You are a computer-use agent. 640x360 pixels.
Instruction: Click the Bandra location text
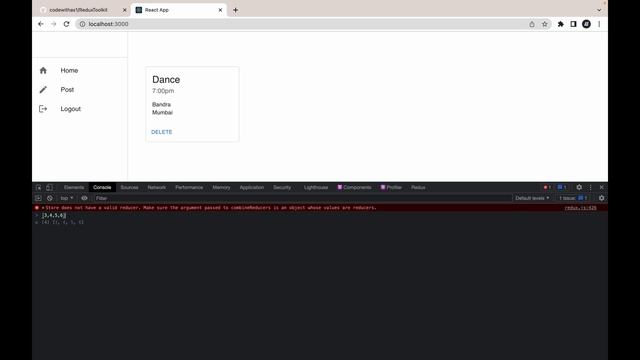pos(162,104)
